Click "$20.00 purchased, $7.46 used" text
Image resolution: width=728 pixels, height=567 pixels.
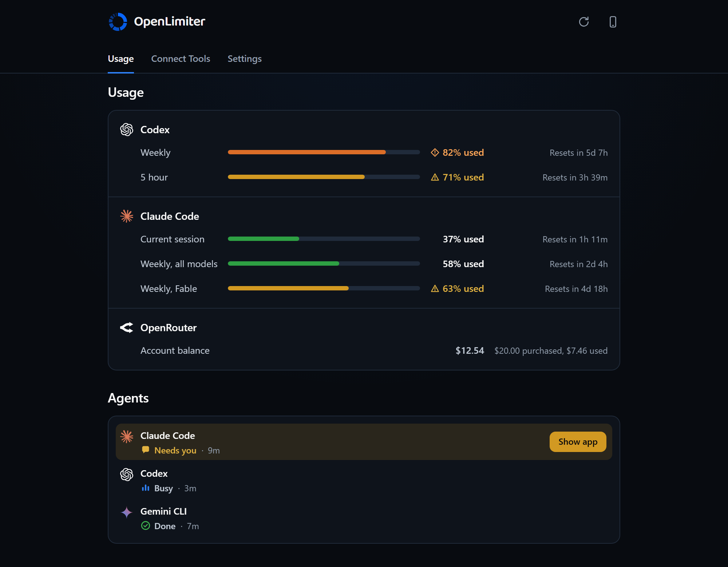click(x=551, y=351)
